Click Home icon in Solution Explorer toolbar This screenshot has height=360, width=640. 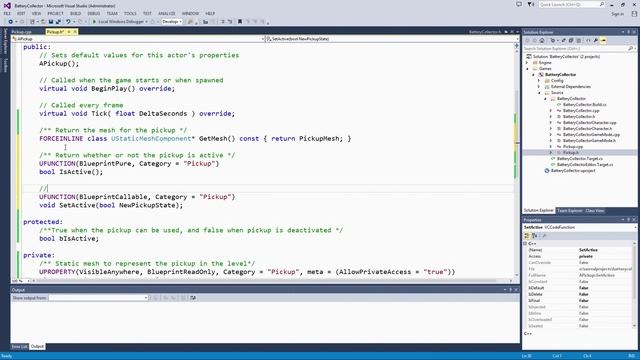542,40
